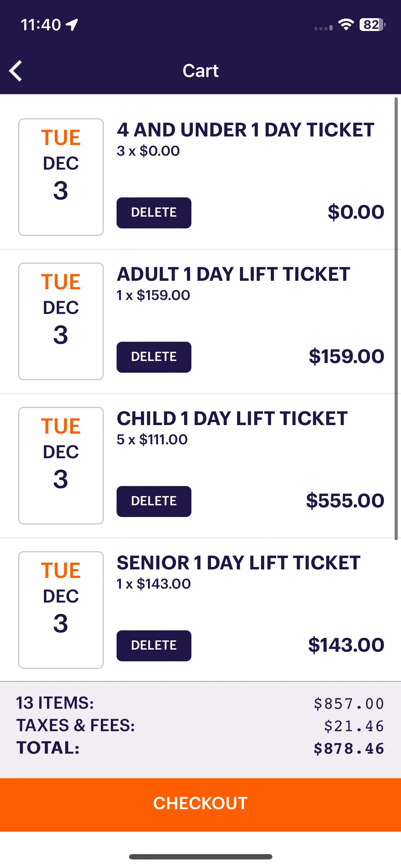Screen dimensions: 401x868
Task: Delete the Adult 1 Day Lift Ticket
Action: click(154, 357)
